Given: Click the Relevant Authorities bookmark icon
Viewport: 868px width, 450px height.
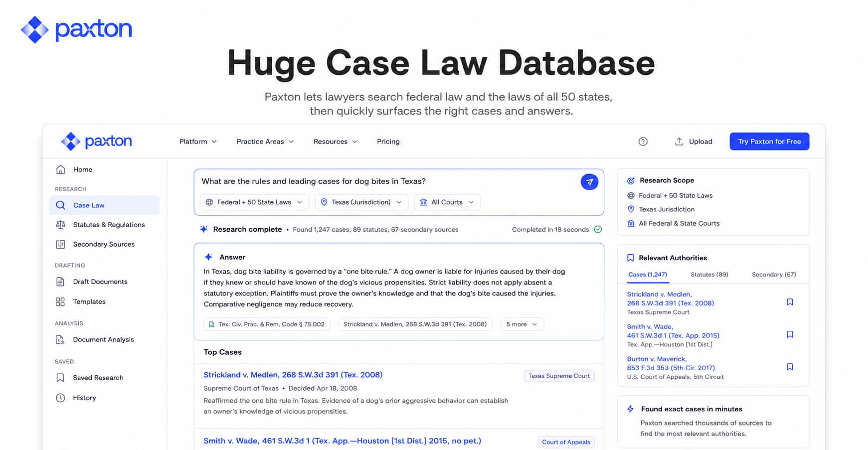Looking at the screenshot, I should pos(631,258).
